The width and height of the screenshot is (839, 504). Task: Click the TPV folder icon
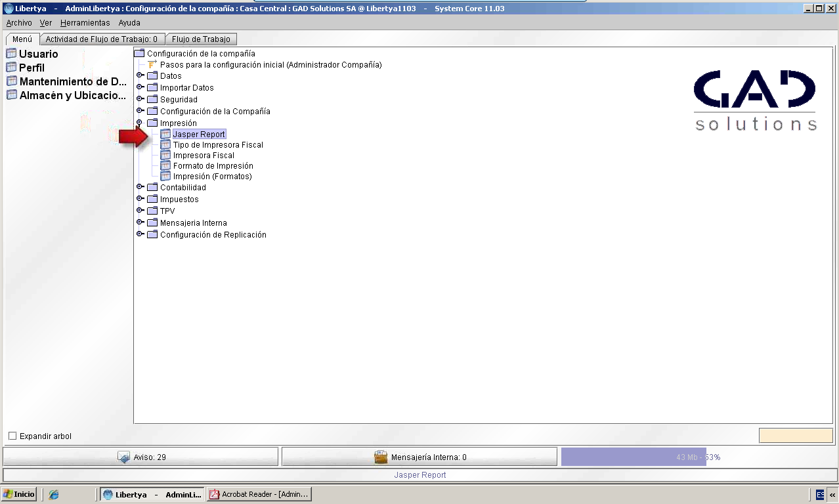[x=152, y=211]
